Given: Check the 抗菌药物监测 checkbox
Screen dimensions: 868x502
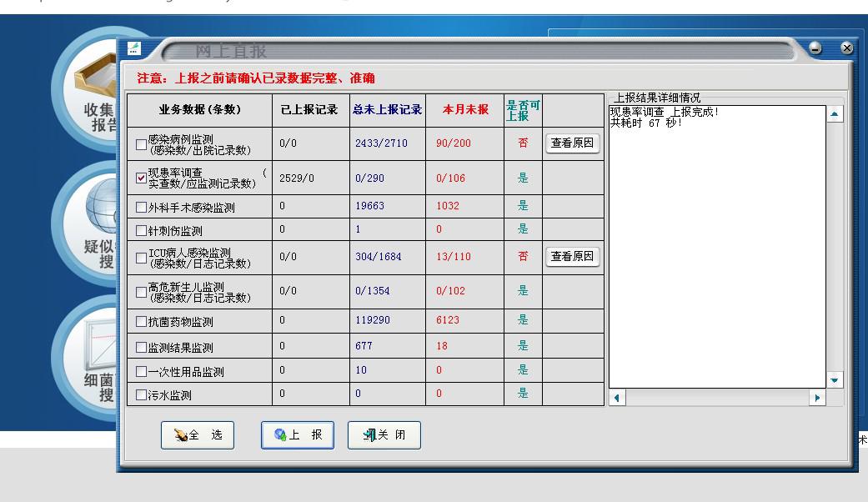Looking at the screenshot, I should (x=140, y=320).
